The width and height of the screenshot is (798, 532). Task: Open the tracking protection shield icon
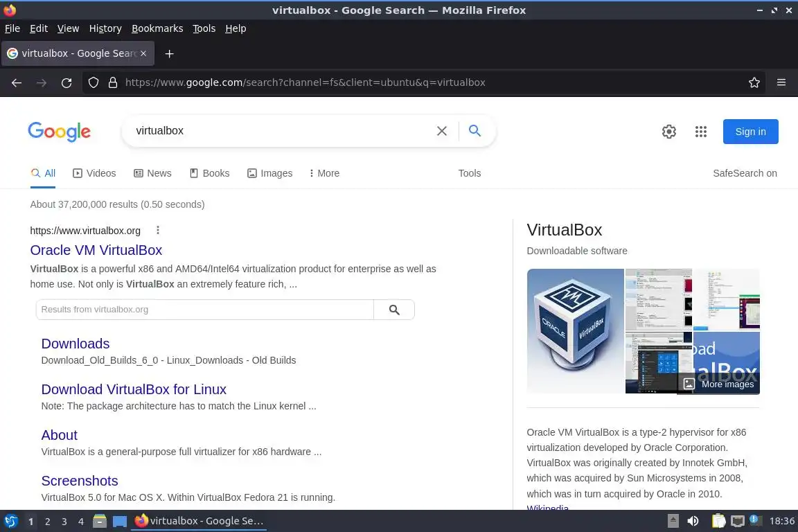click(93, 82)
